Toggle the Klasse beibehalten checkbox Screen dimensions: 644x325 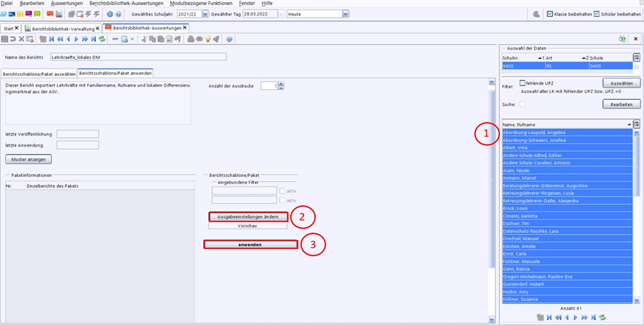(x=550, y=14)
